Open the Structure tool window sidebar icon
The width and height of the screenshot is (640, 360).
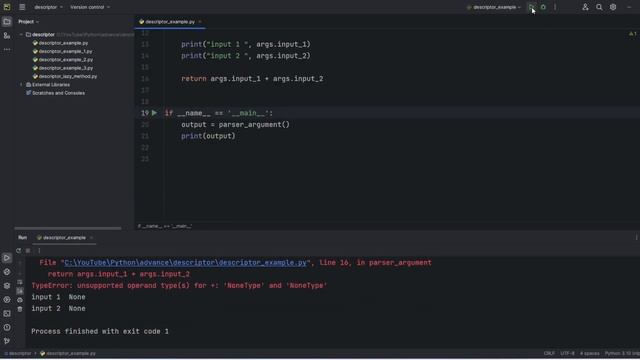click(7, 36)
